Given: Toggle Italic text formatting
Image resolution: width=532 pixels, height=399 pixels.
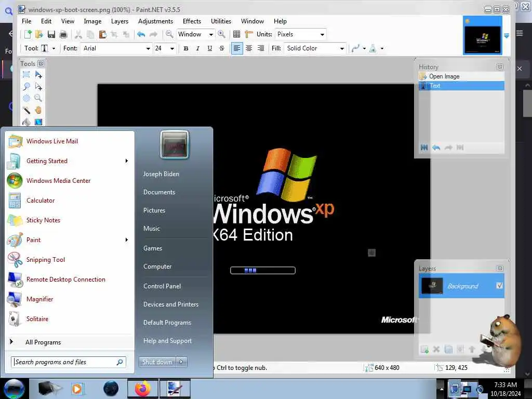Looking at the screenshot, I should [198, 48].
